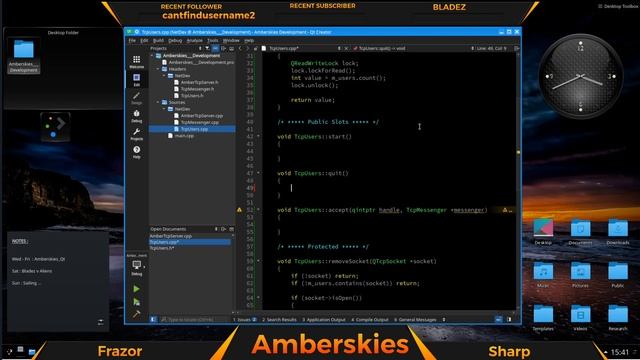Fold removeSocket function at line 59
The height and width of the screenshot is (360, 640).
click(x=258, y=261)
